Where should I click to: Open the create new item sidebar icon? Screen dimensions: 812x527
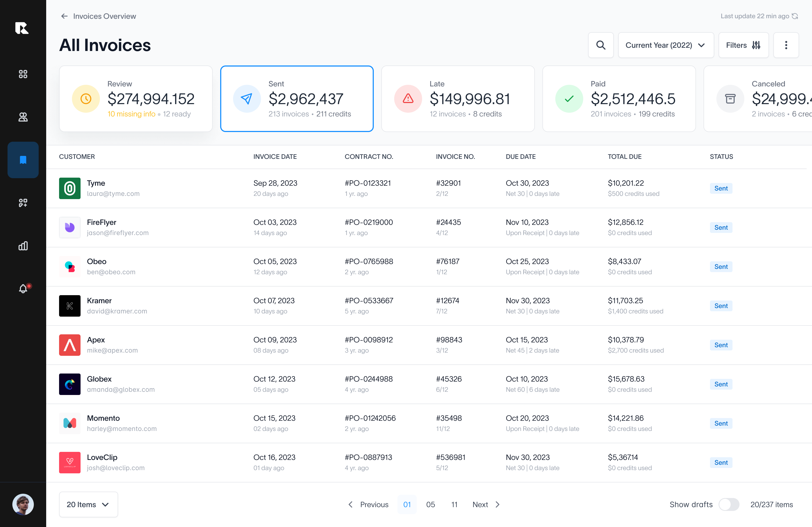[23, 203]
